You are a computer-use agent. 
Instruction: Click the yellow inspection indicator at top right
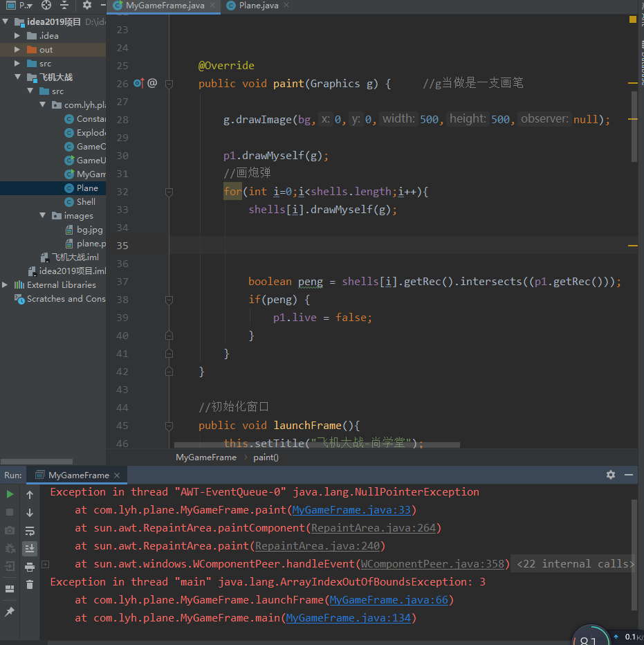tap(632, 19)
